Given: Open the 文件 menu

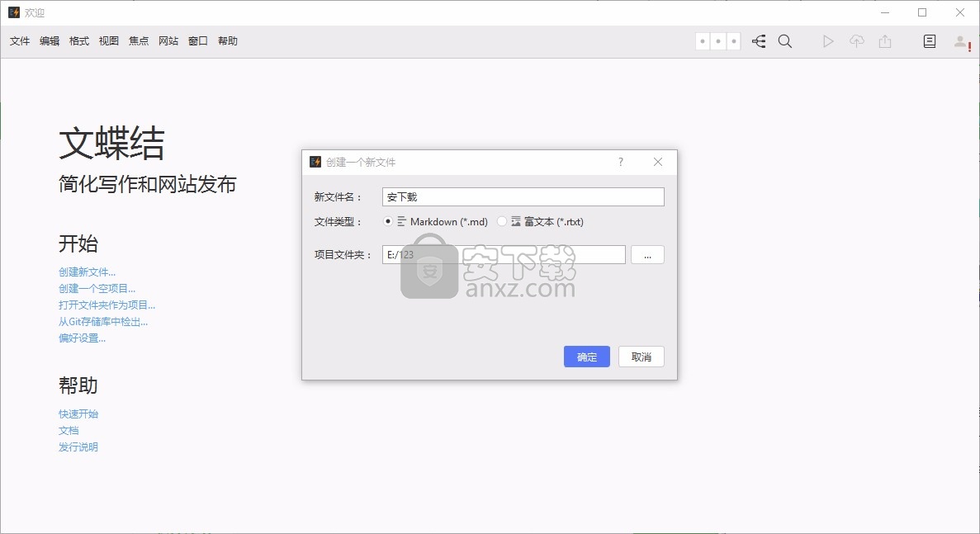Looking at the screenshot, I should point(20,41).
